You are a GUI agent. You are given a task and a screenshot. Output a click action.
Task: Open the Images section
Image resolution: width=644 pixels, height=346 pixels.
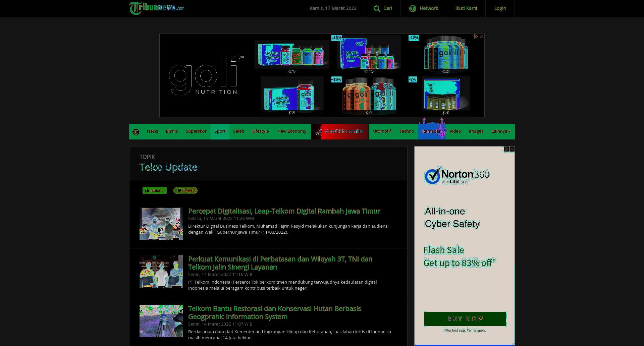[476, 131]
